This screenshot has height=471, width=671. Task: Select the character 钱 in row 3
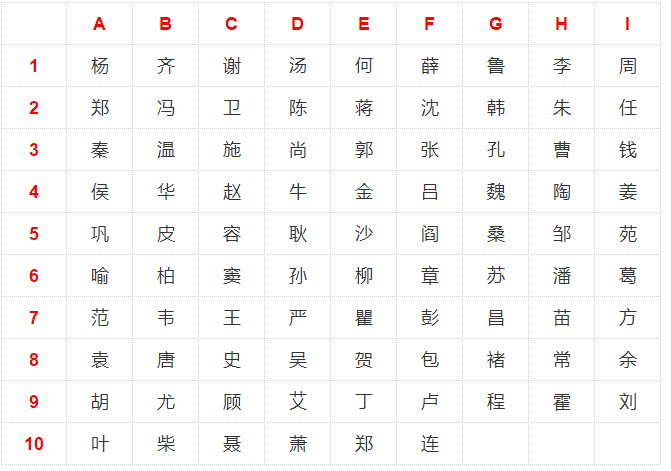(628, 150)
